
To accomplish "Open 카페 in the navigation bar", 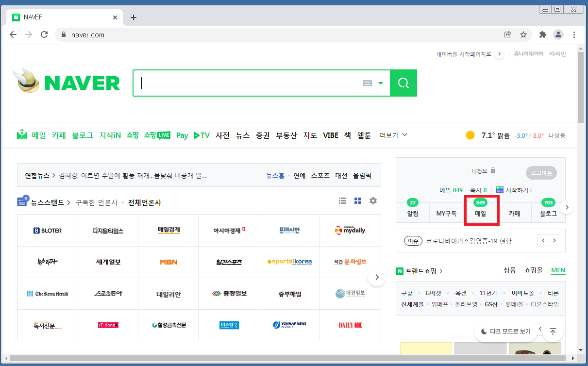I will [59, 135].
